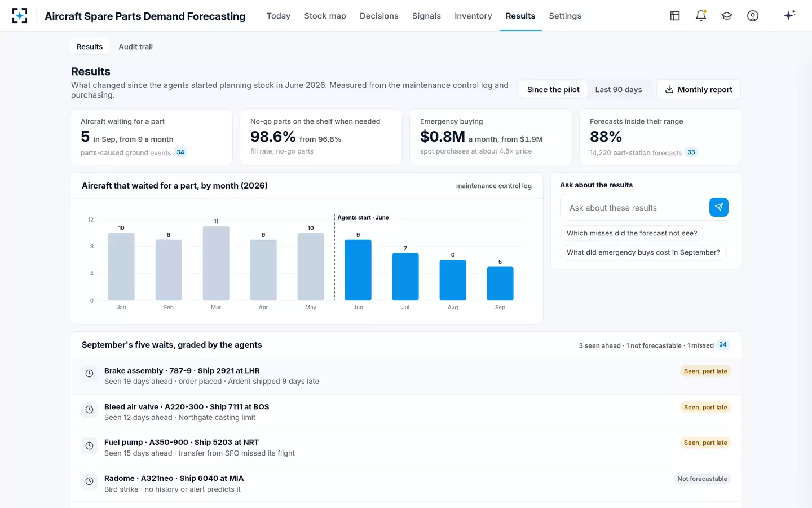Click the Apr bar in the chart

coord(263,270)
